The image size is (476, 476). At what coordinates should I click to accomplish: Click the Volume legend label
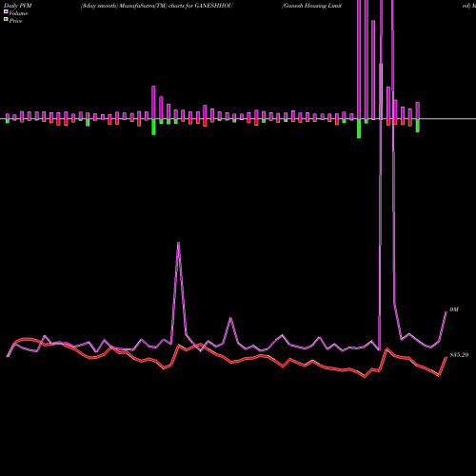(18, 13)
